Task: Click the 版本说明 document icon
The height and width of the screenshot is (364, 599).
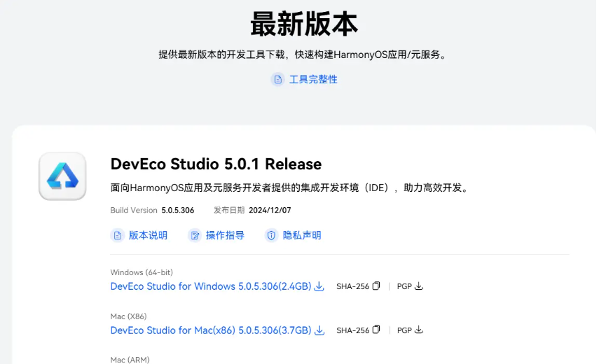Action: coord(118,235)
